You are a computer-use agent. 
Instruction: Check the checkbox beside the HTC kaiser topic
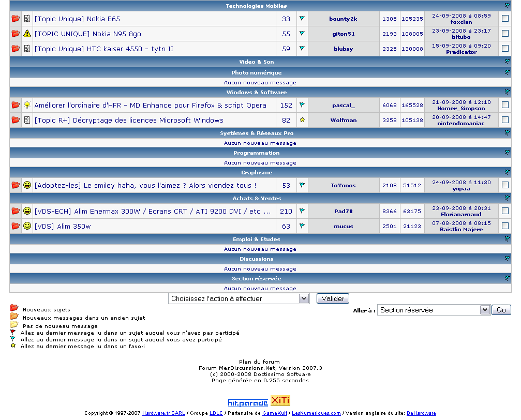(x=504, y=48)
